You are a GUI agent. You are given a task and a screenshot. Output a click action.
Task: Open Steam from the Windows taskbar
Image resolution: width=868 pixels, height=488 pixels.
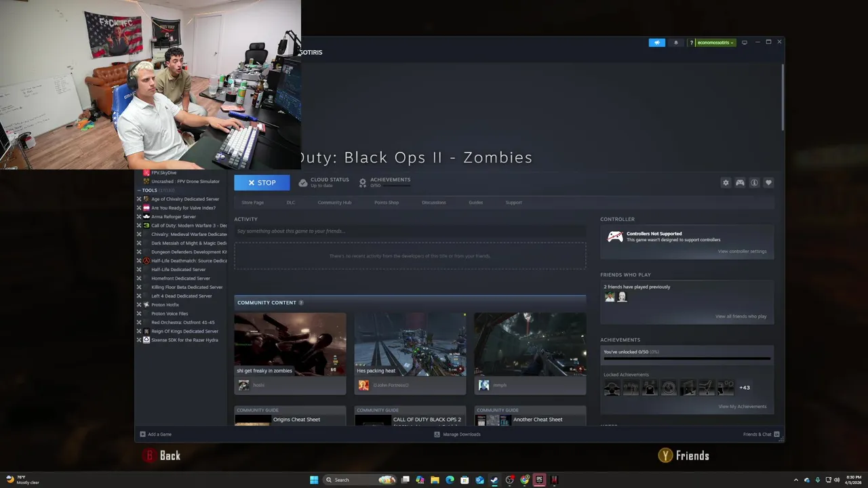494,480
